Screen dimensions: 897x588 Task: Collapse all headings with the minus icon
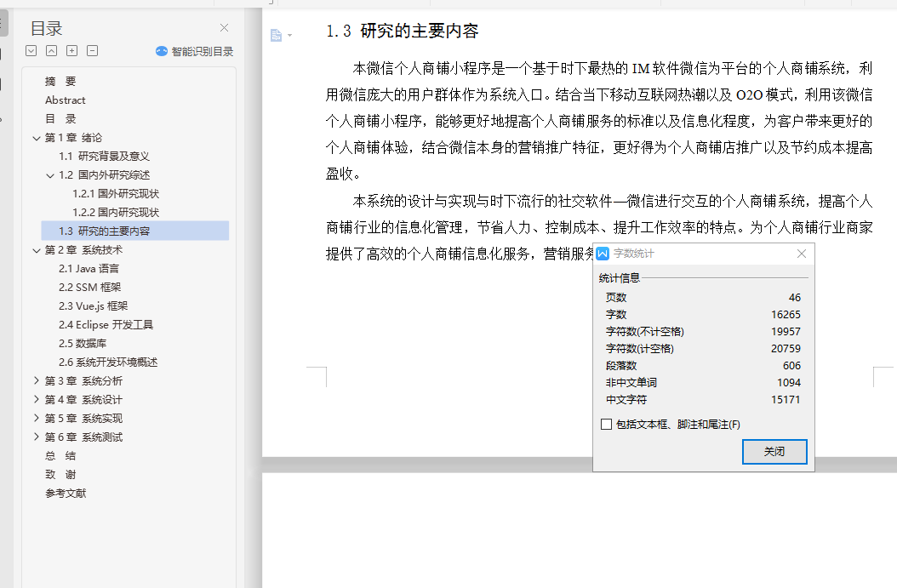point(92,51)
